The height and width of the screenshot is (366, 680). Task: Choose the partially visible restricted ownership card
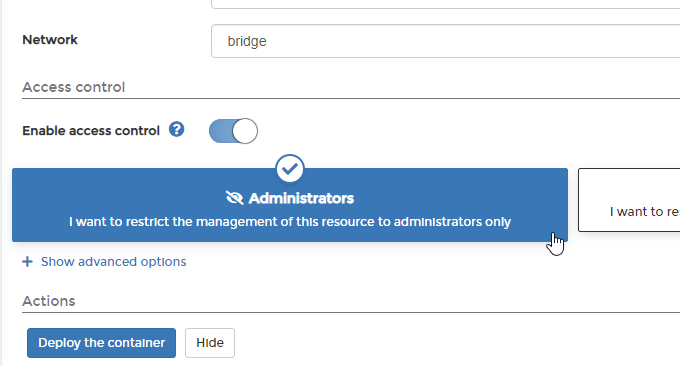[x=629, y=200]
